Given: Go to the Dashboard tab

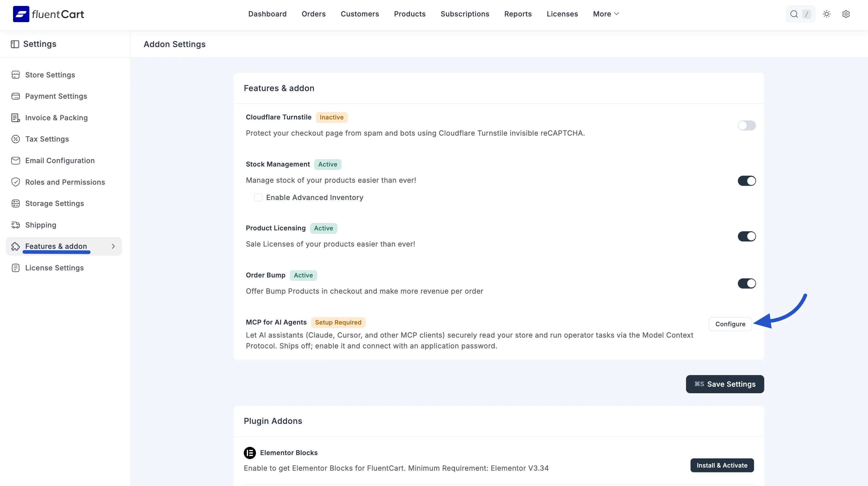Looking at the screenshot, I should coord(267,14).
